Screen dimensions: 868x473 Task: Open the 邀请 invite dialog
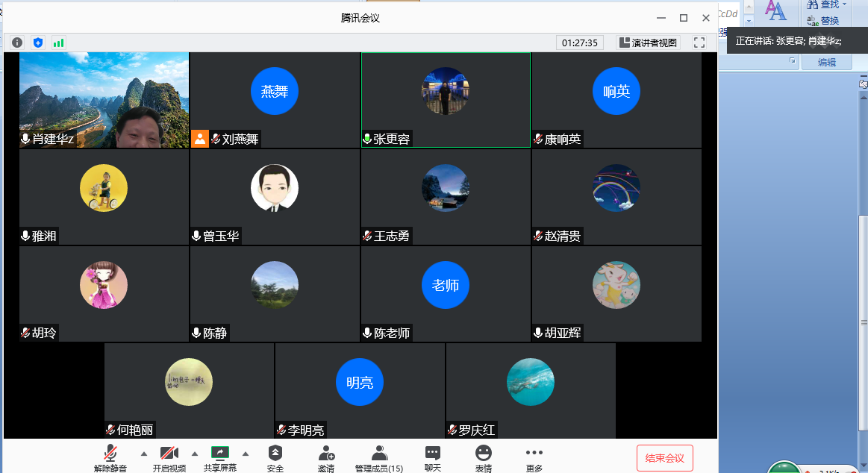pyautogui.click(x=326, y=457)
